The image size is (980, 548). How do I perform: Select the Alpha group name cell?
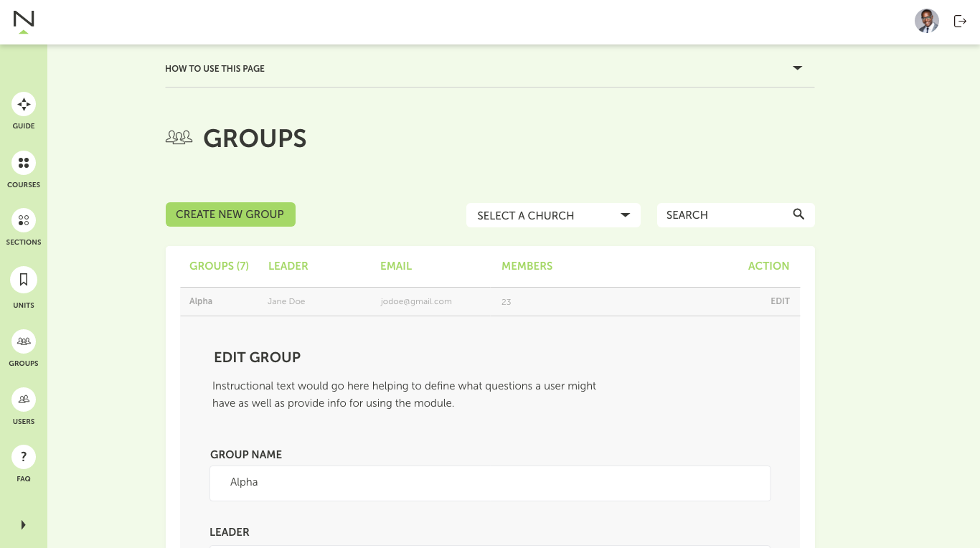tap(201, 301)
